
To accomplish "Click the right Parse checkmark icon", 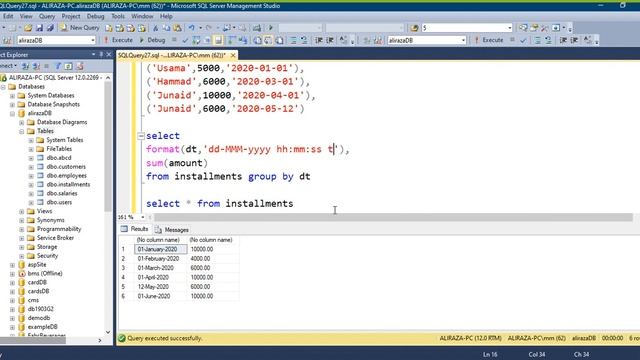I will coord(523,40).
